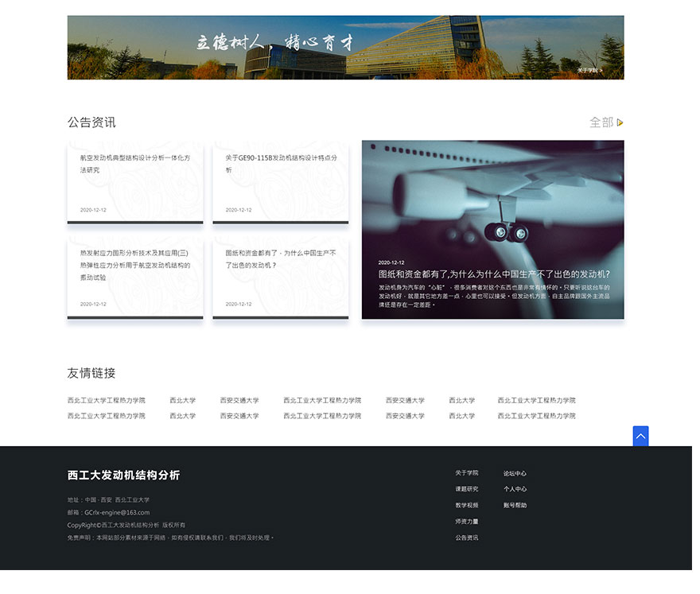Open the 热发射应力图形分析技术 news card
Viewport: 700px width, 594px height.
(135, 277)
